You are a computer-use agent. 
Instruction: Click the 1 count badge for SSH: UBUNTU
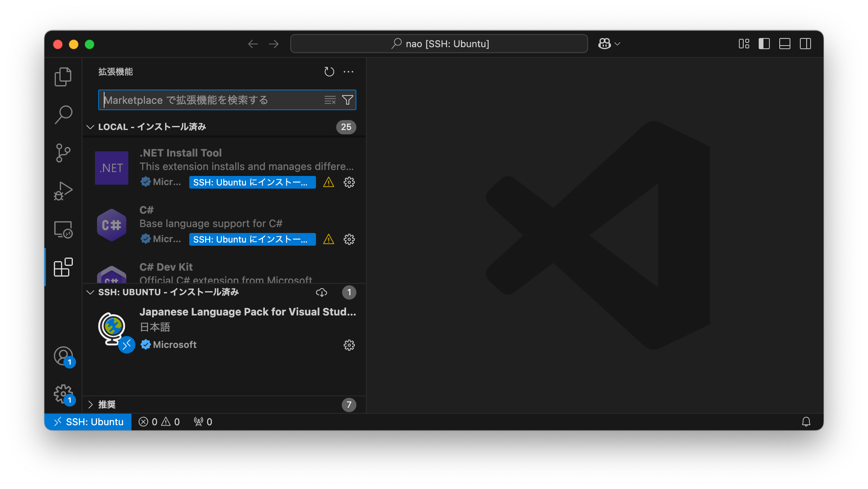pyautogui.click(x=349, y=292)
